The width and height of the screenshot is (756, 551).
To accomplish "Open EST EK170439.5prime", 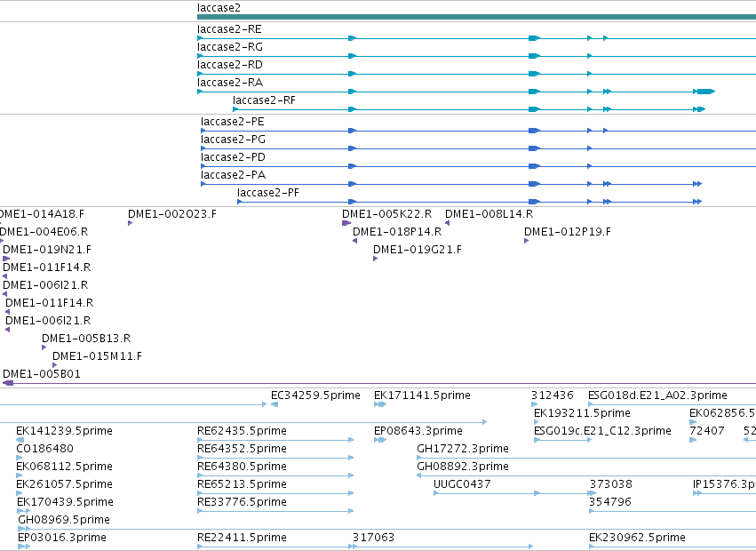I will 65,502.
